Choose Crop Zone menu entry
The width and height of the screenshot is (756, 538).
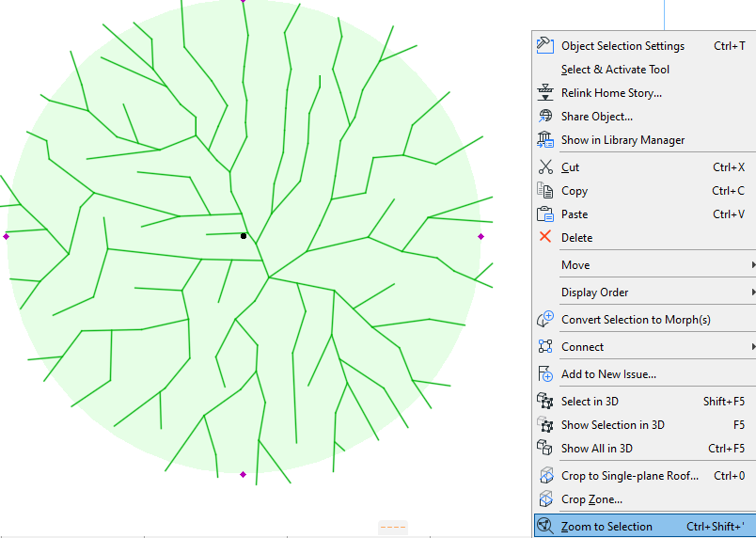click(x=644, y=498)
